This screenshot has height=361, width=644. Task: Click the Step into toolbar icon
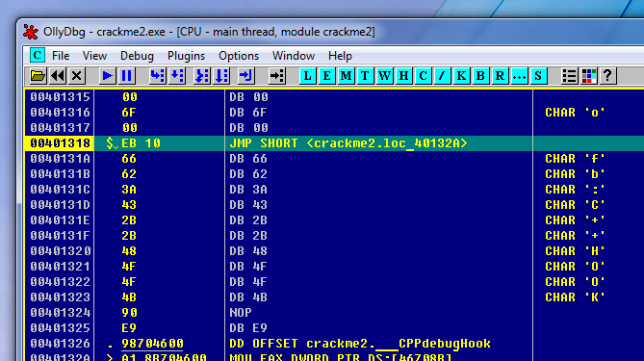(x=157, y=76)
